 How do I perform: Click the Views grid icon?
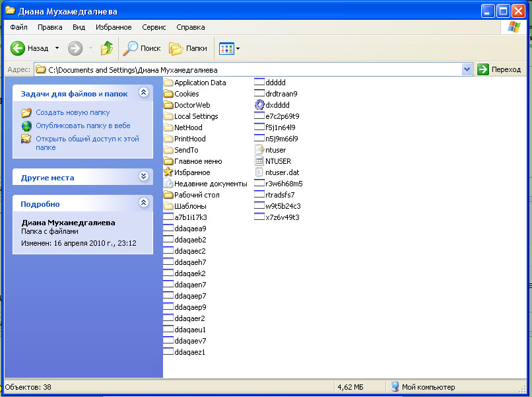pyautogui.click(x=226, y=49)
